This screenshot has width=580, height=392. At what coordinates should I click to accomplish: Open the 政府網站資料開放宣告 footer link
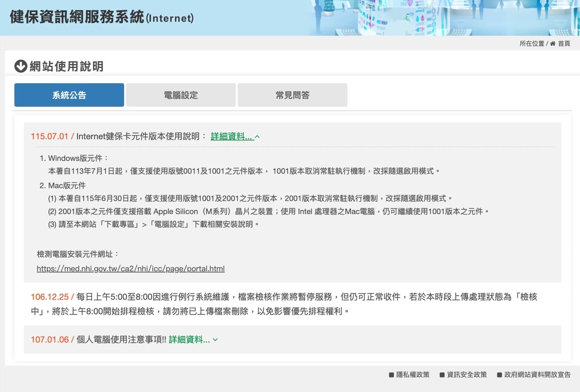(x=537, y=375)
